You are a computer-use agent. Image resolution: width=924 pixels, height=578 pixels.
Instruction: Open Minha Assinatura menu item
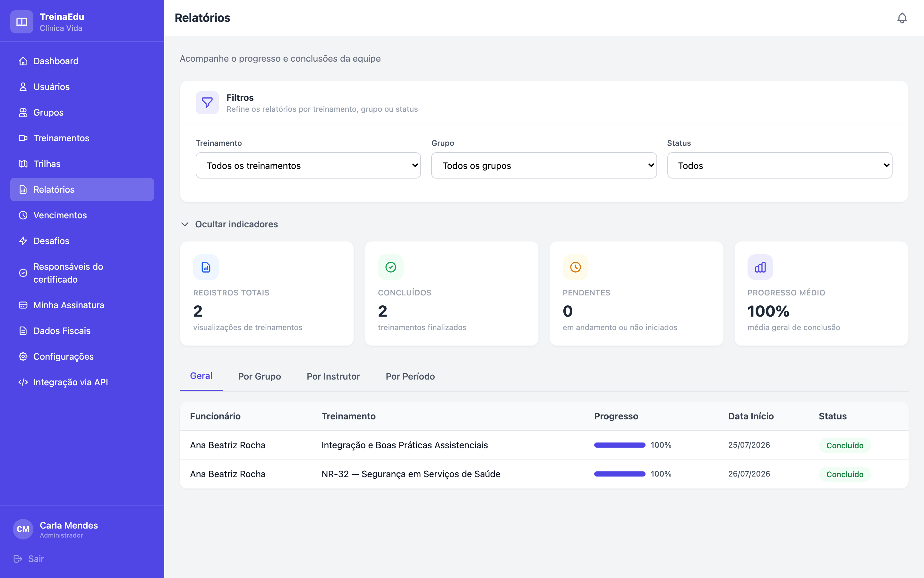[x=82, y=305]
